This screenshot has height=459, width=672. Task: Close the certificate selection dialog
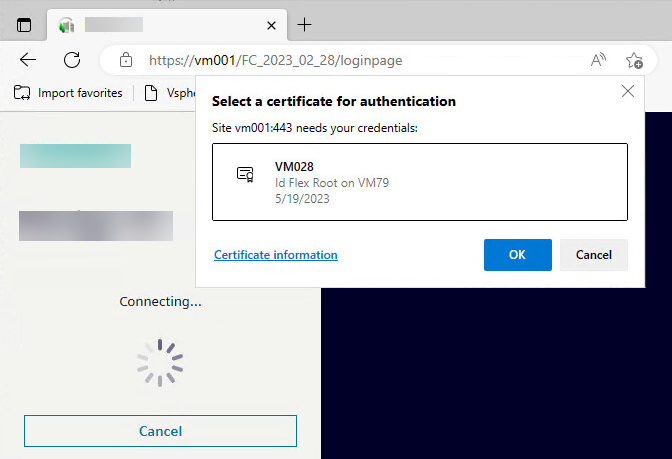[x=628, y=92]
